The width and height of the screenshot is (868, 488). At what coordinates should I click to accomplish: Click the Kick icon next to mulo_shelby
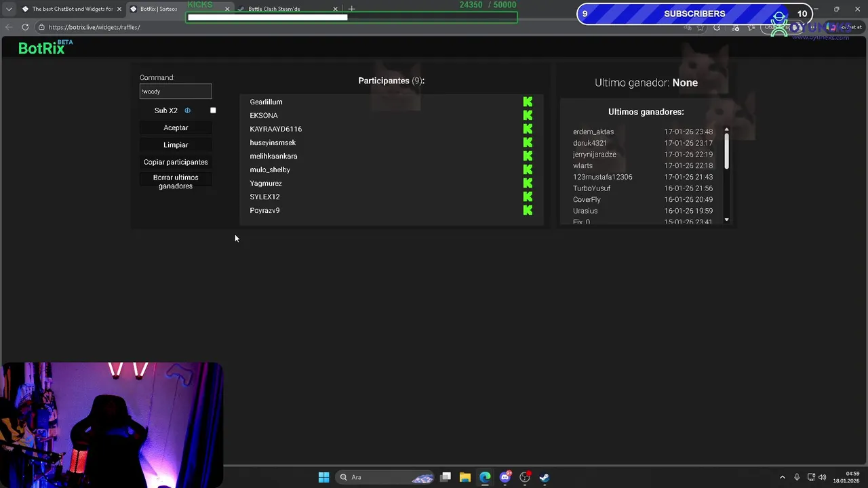[528, 169]
